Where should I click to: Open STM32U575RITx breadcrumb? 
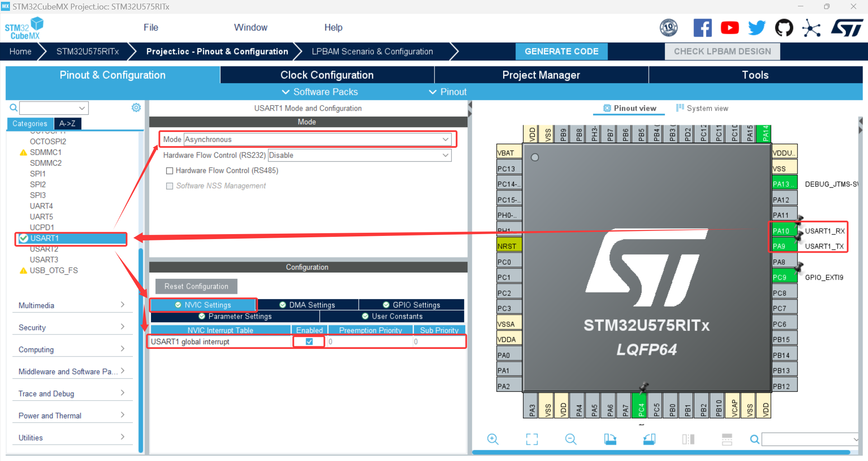[88, 52]
